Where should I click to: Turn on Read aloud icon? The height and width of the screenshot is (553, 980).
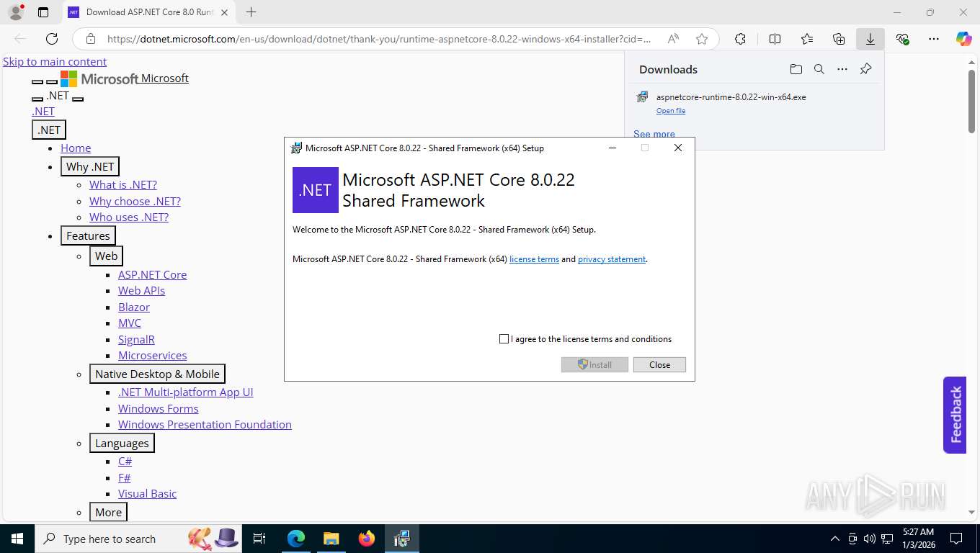(x=673, y=39)
